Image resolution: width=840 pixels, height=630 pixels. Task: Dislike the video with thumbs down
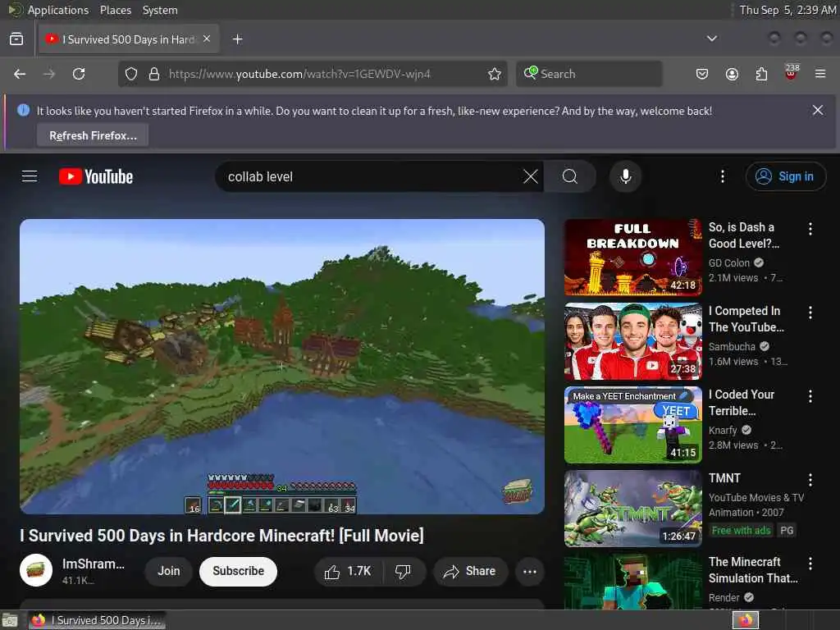tap(404, 572)
